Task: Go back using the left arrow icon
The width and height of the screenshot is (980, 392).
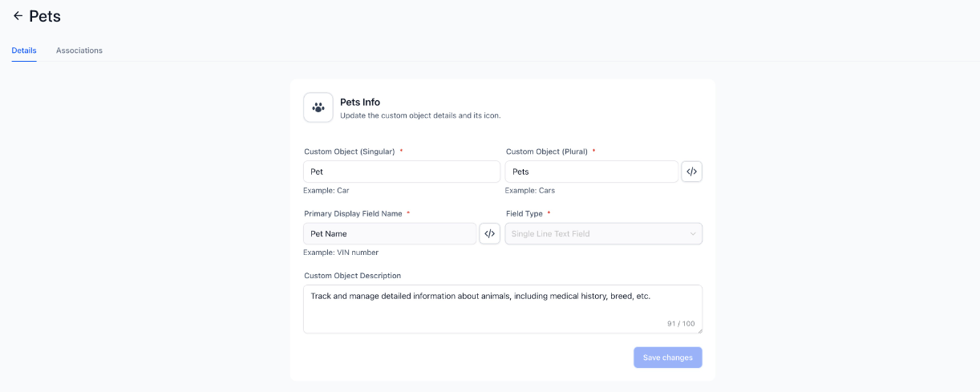Action: pos(18,16)
